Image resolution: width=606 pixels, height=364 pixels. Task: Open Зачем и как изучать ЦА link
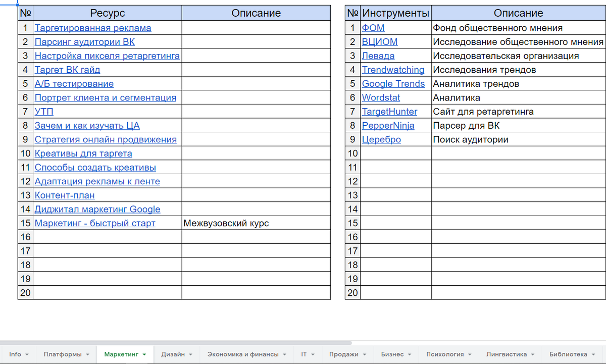[87, 126]
